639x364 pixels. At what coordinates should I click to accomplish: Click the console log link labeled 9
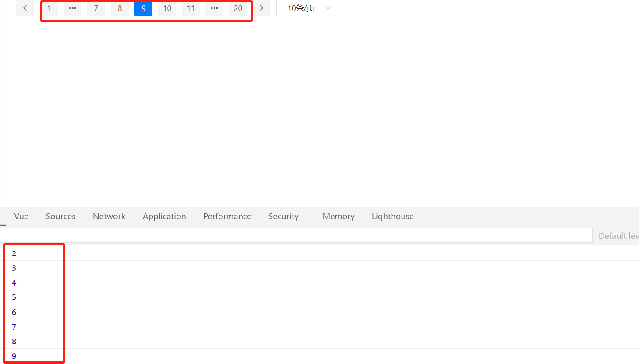tap(14, 356)
